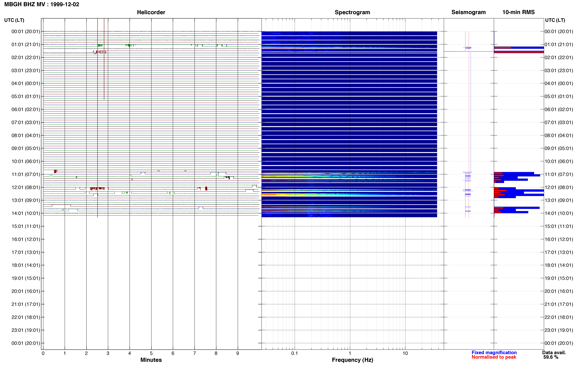Select left time label '01:01 (21:01)'
This screenshot has height=368, width=588.
[x=26, y=45]
